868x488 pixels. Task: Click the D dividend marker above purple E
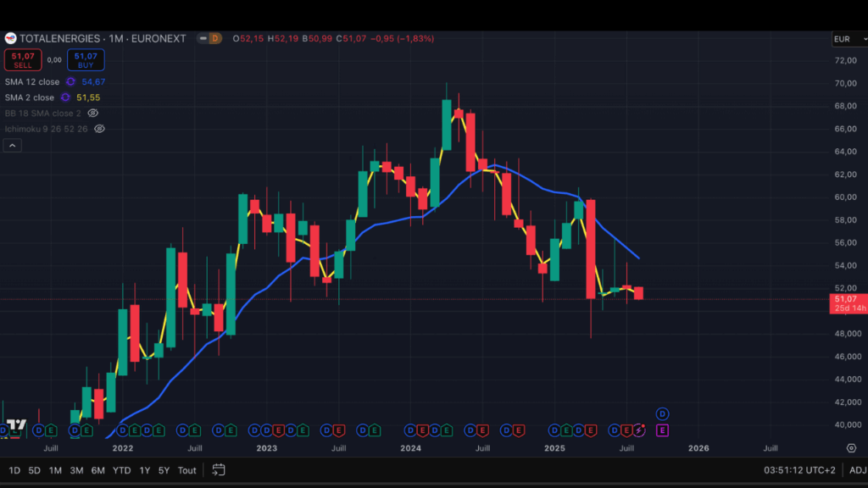tap(662, 413)
